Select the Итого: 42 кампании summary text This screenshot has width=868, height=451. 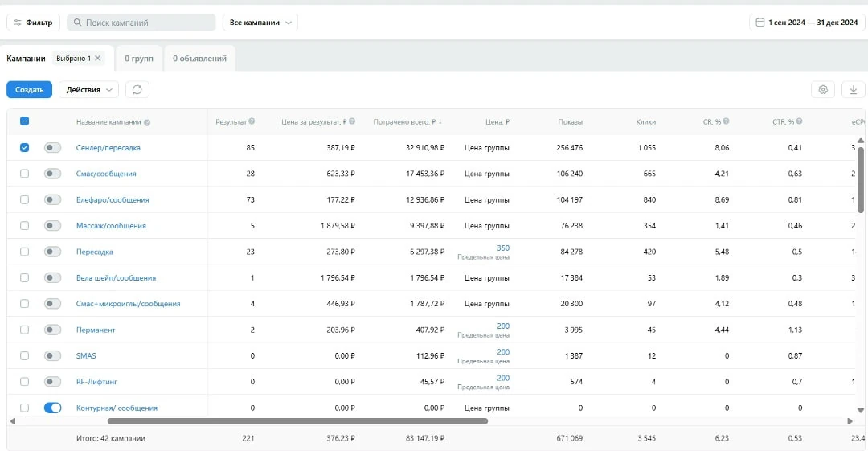click(111, 438)
